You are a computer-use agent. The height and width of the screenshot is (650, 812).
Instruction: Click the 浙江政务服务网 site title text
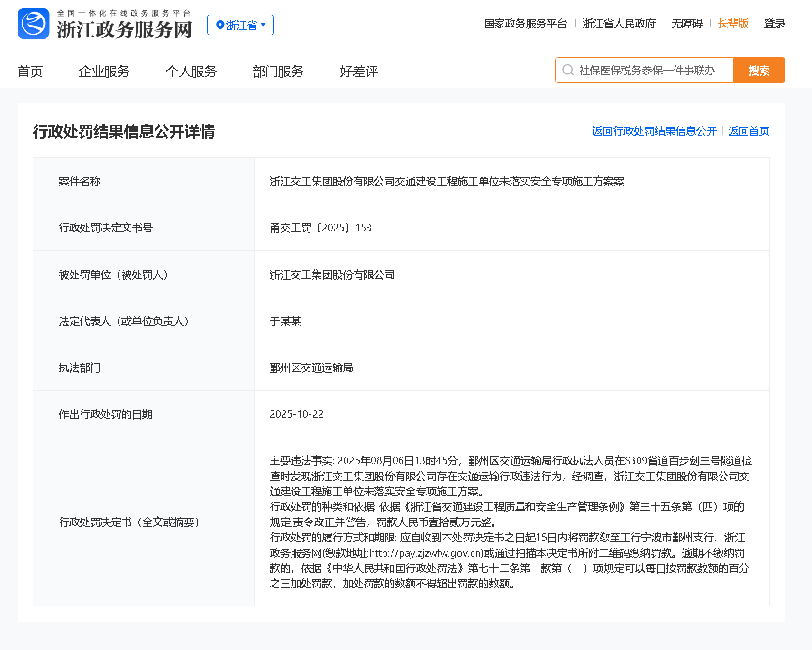coord(124,29)
